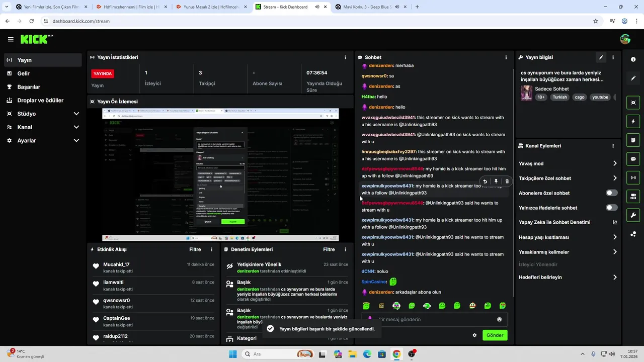Image resolution: width=644 pixels, height=362 pixels.
Task: Click the Sadece Sohbet category link
Action: pos(552,89)
